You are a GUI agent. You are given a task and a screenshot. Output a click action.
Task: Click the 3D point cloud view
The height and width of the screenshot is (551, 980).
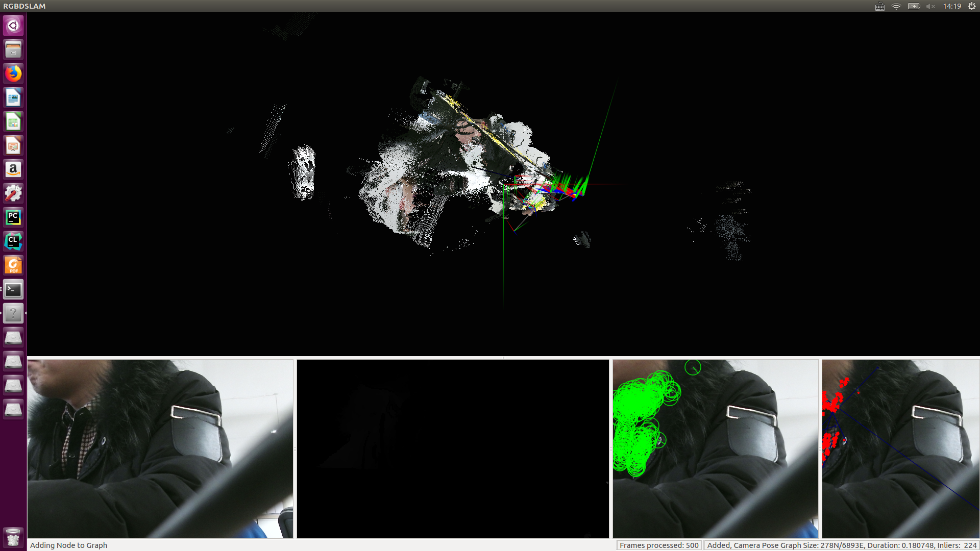(x=503, y=184)
